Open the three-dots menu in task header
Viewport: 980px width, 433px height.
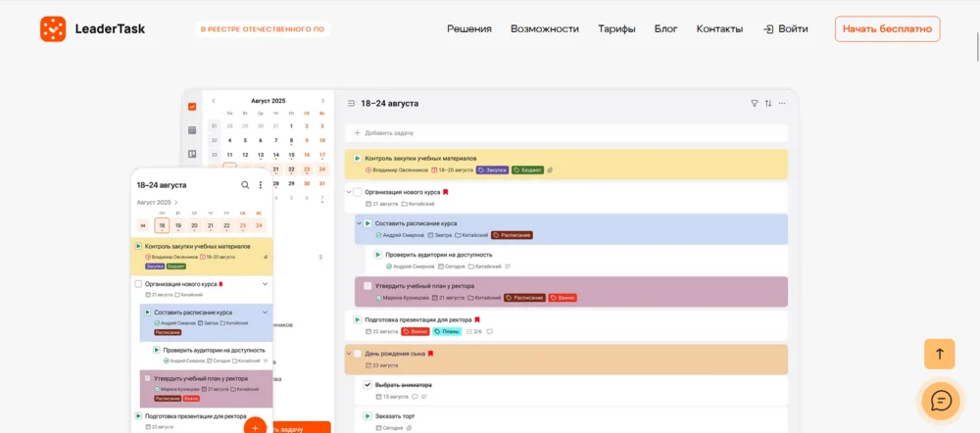point(782,103)
